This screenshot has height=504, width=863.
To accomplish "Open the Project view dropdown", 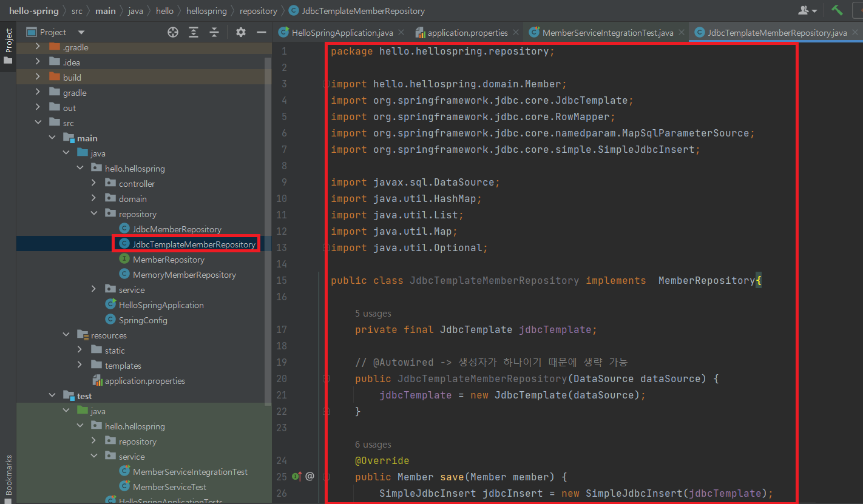I will coord(81,32).
